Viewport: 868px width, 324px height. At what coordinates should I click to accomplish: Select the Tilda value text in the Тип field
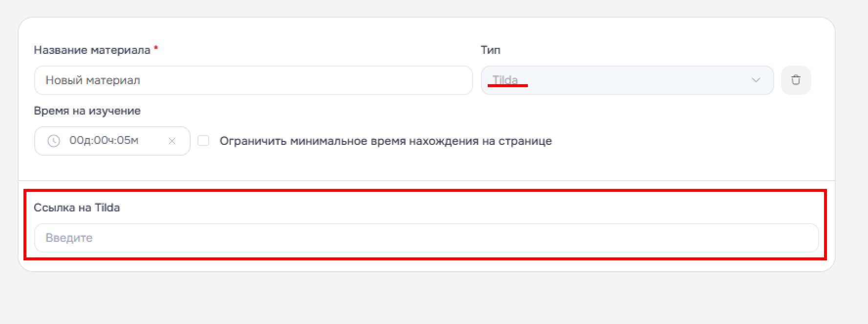tap(505, 80)
